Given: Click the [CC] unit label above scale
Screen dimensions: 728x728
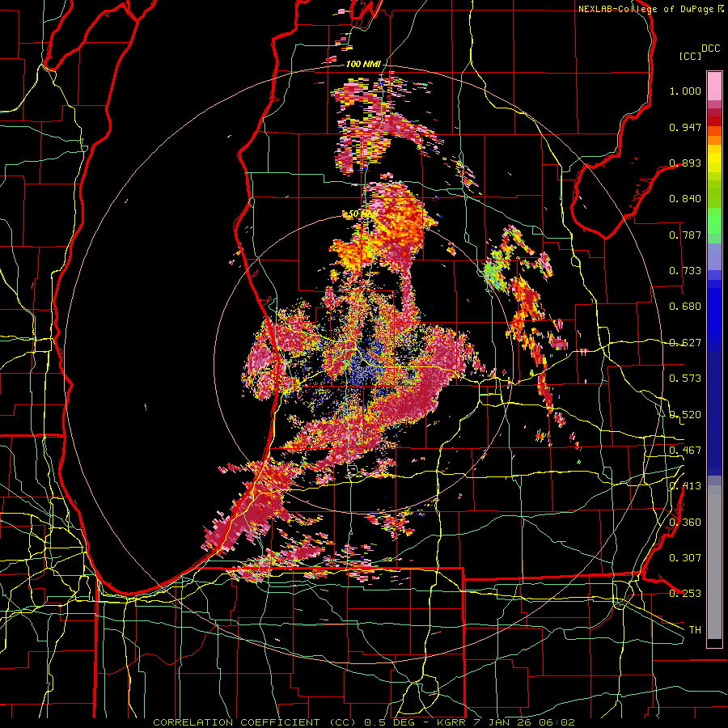Looking at the screenshot, I should (690, 56).
